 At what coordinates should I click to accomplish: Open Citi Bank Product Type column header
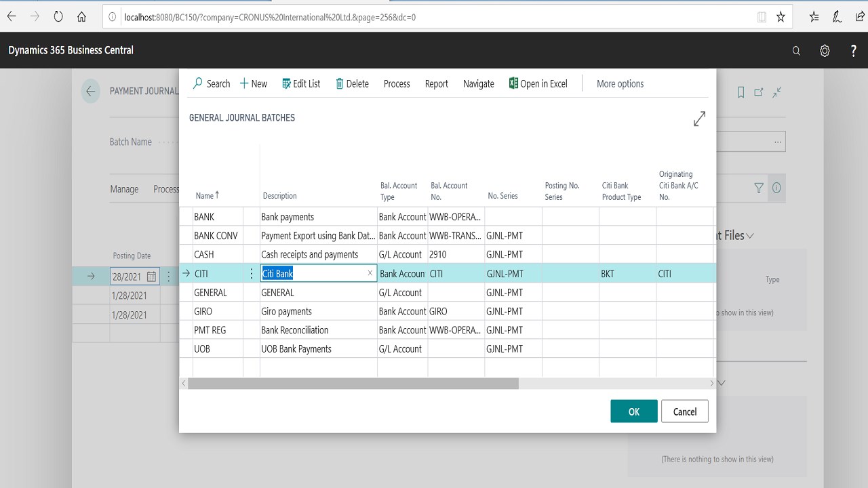pos(622,191)
